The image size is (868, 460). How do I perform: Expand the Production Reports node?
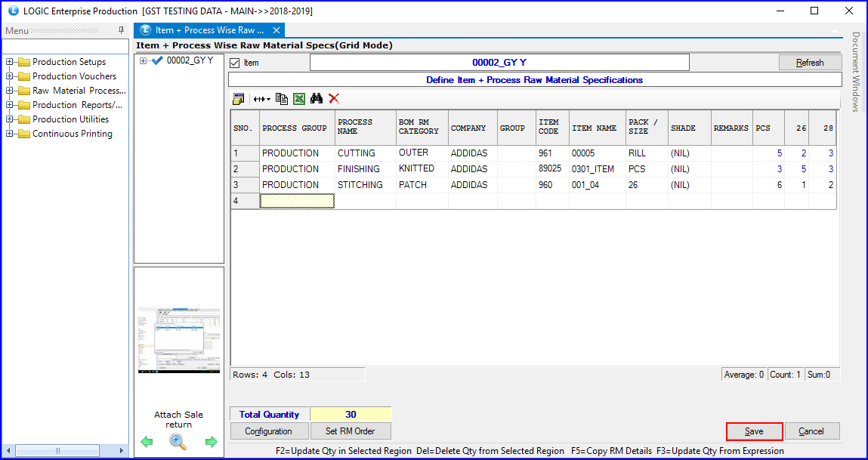pyautogui.click(x=9, y=105)
